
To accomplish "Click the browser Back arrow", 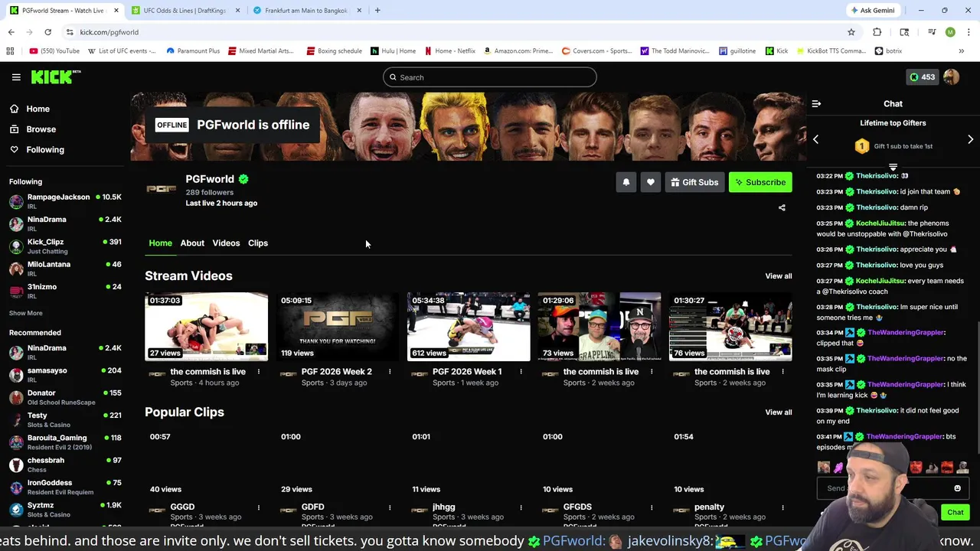I will [x=11, y=32].
